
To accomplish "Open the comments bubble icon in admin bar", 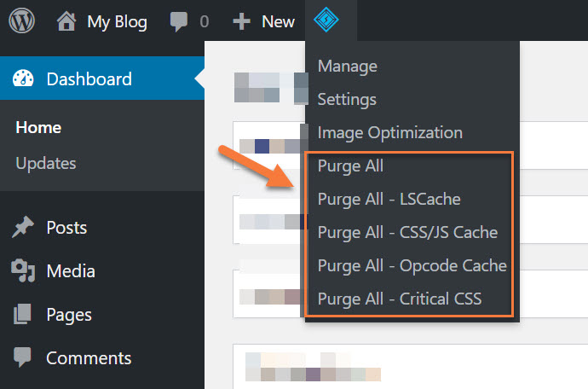I will (x=177, y=22).
